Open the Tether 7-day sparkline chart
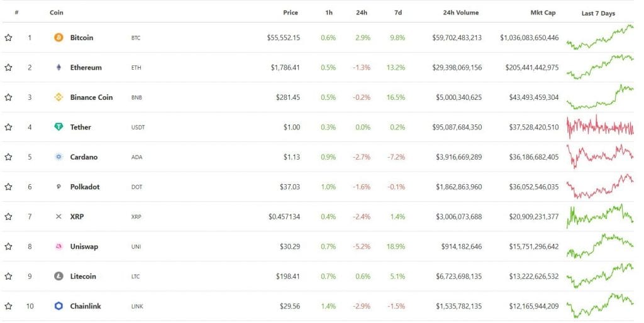Viewport: 644px width, 323px height. point(600,127)
